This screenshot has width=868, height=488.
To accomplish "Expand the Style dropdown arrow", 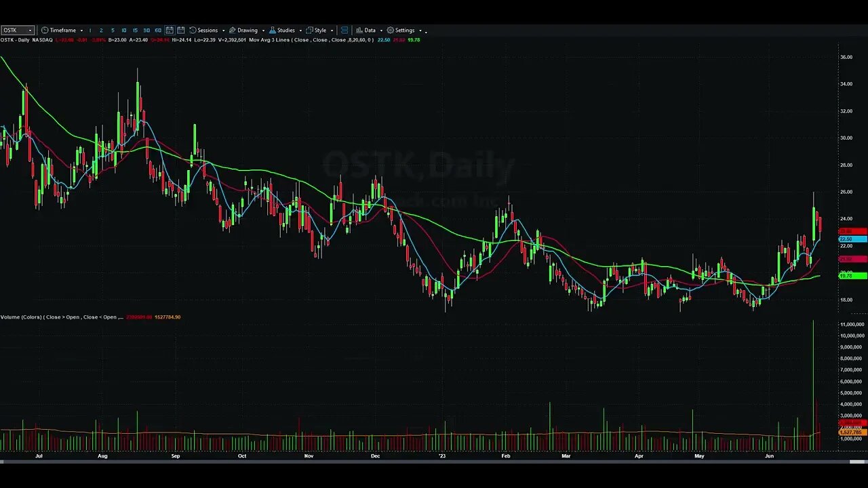I will click(x=332, y=30).
